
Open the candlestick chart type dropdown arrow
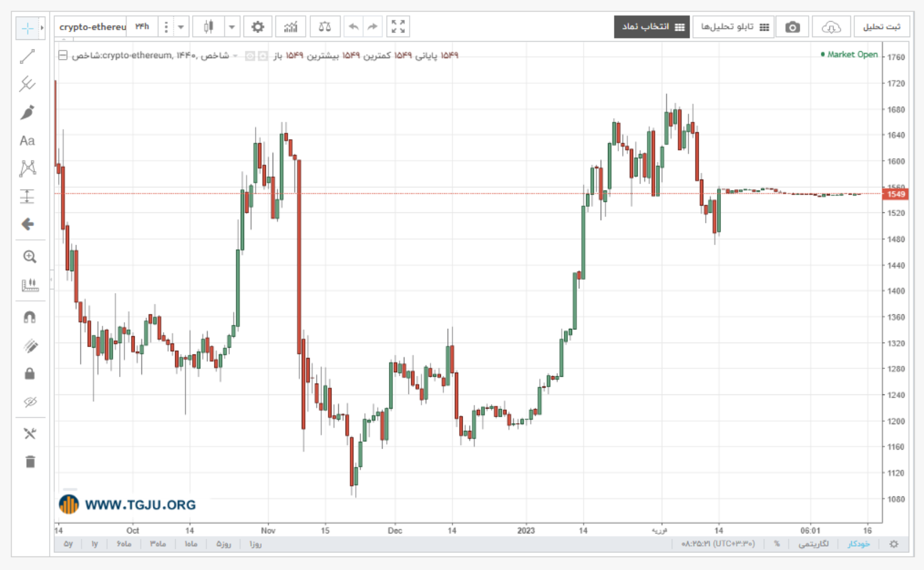pyautogui.click(x=232, y=27)
